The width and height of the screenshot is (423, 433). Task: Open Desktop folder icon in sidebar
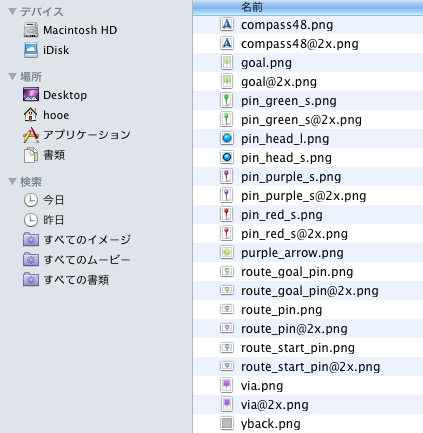(31, 95)
